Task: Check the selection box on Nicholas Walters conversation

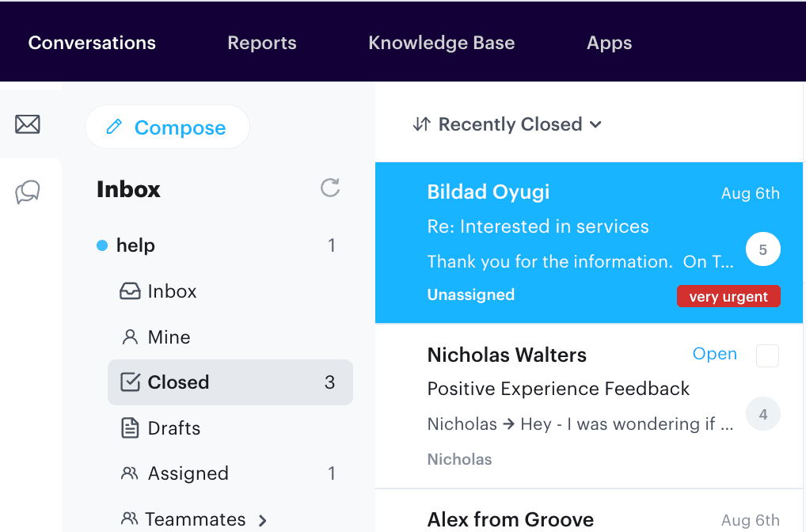Action: point(766,356)
